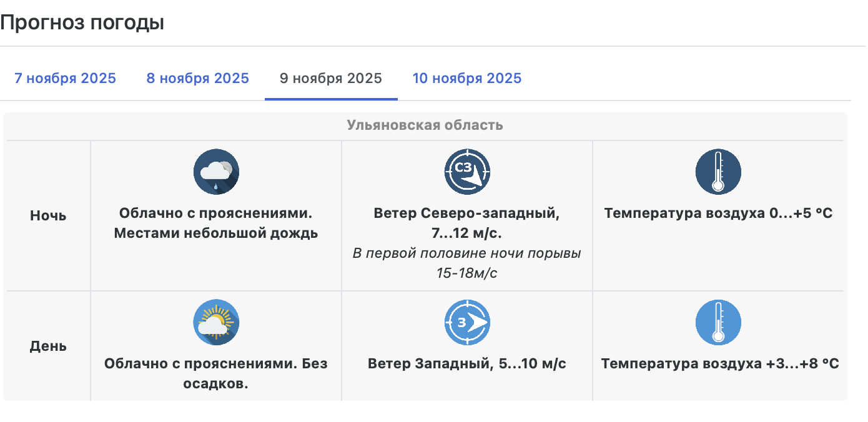Click the Прогноз погоды heading
This screenshot has width=868, height=422.
(82, 23)
